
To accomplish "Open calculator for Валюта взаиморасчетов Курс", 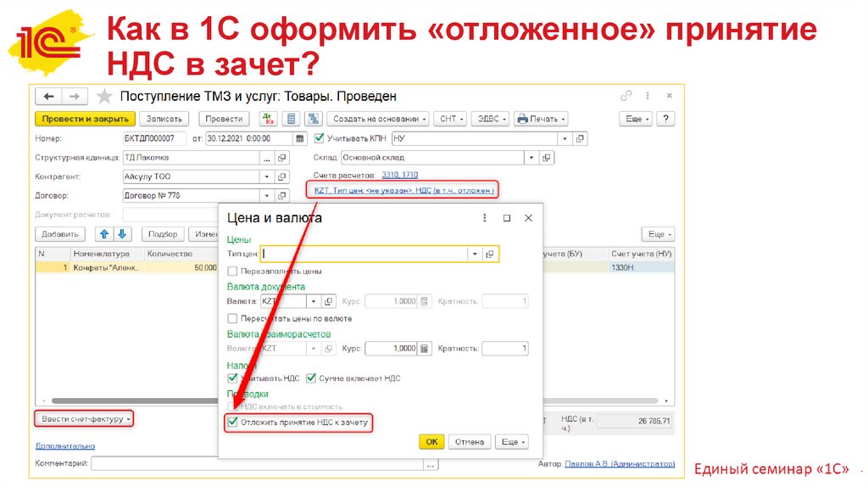I will coord(424,349).
